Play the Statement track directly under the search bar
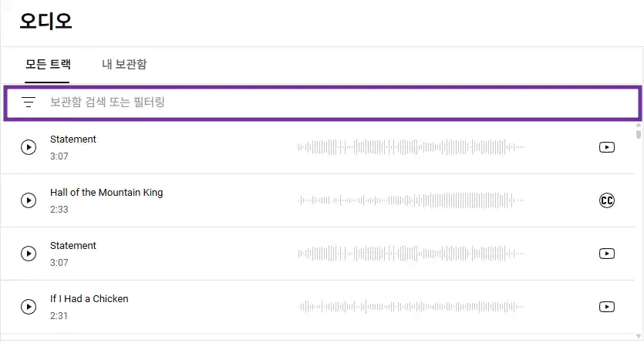 point(29,147)
